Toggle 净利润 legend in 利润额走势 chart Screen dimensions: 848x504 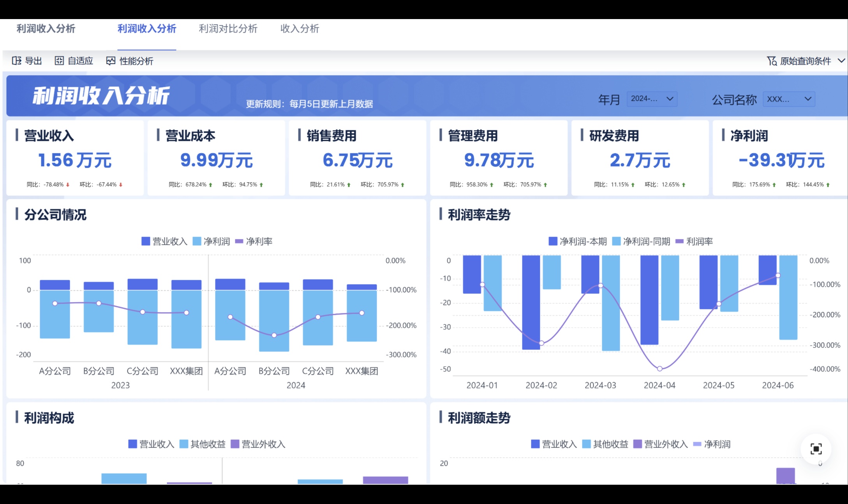pos(712,444)
